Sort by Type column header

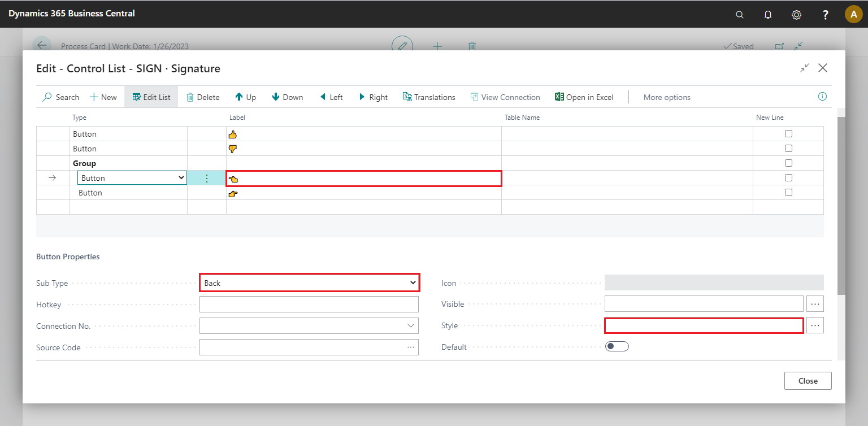click(x=79, y=118)
